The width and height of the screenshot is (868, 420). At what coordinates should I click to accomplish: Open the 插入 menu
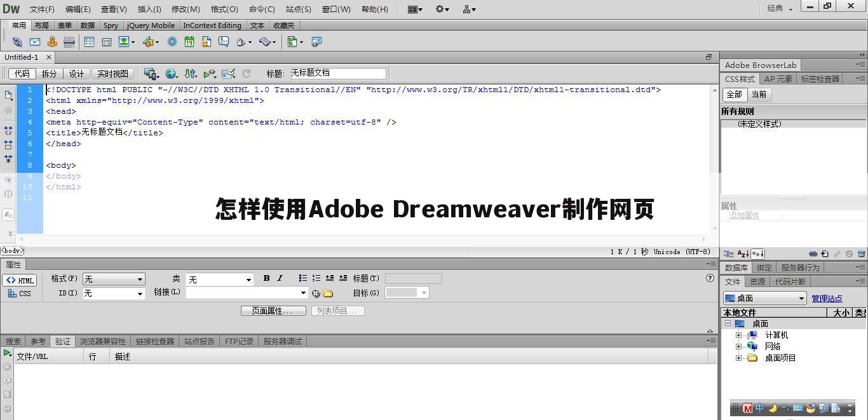point(149,9)
